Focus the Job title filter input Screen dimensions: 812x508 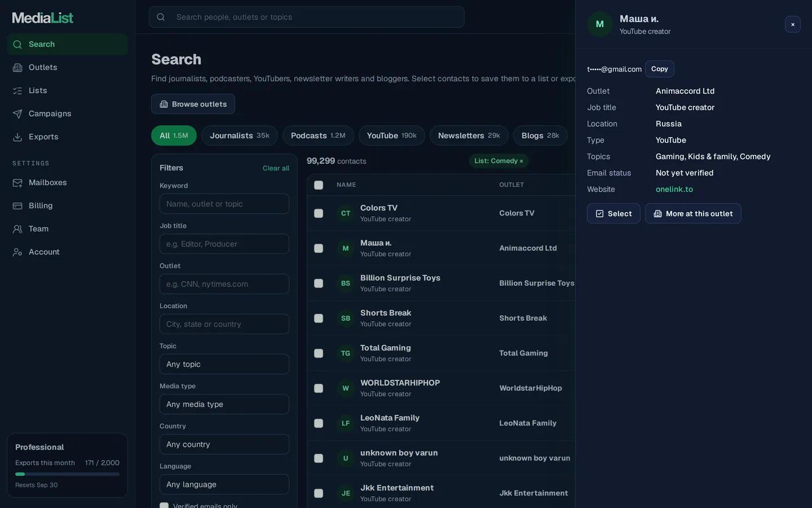[x=224, y=244]
